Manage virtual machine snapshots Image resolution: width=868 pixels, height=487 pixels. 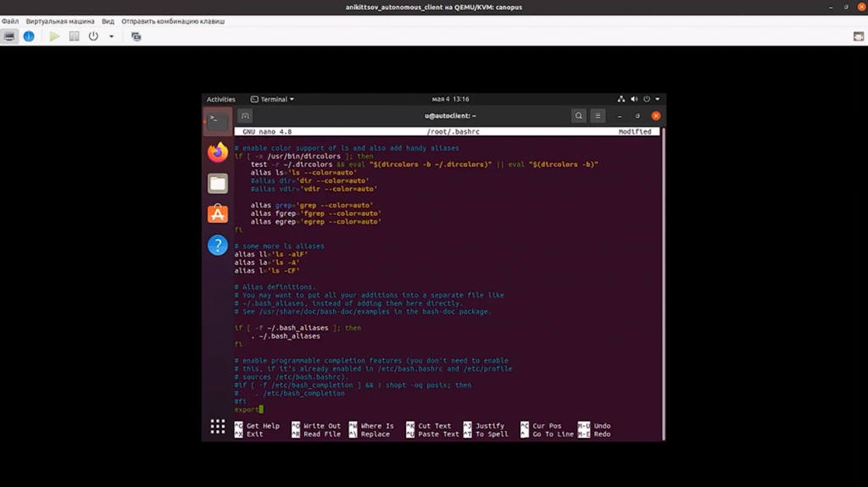[x=136, y=36]
